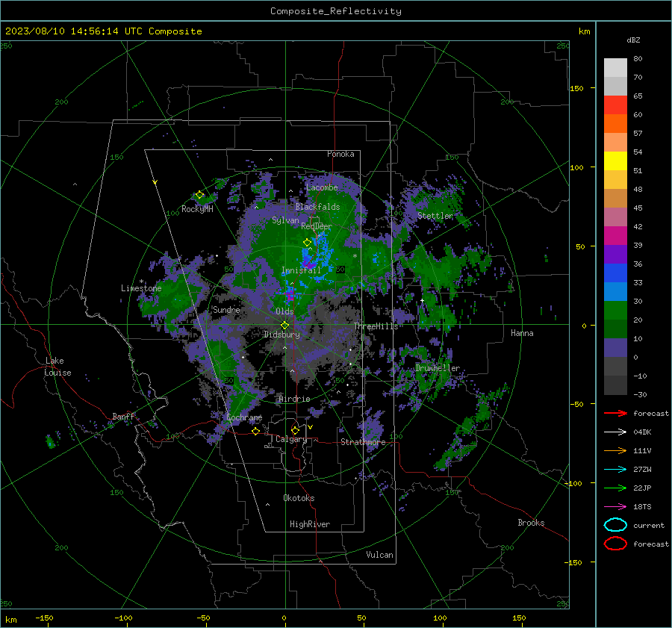The width and height of the screenshot is (672, 628).
Task: Click the yellow diamond marker at RockyMH
Action: coord(199,195)
